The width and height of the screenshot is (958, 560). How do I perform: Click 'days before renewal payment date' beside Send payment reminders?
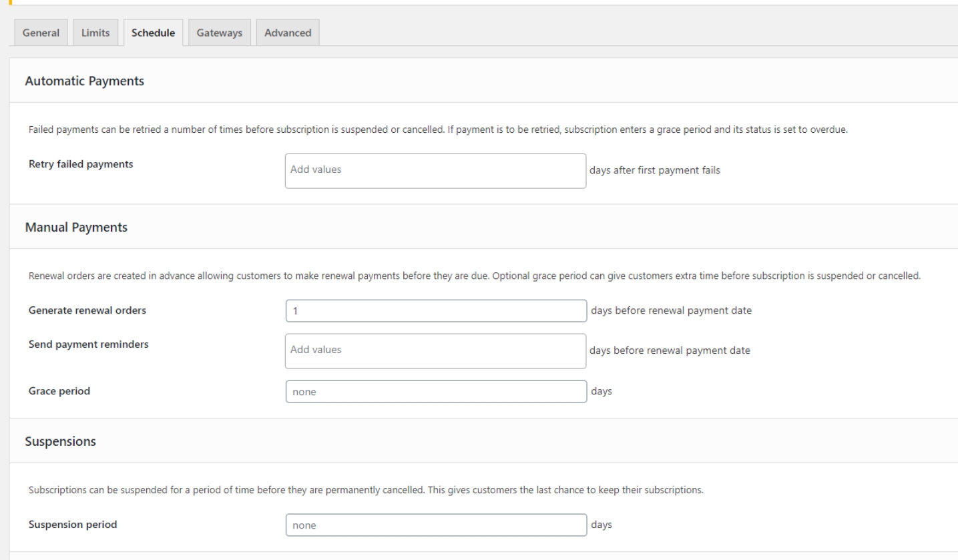coord(670,351)
